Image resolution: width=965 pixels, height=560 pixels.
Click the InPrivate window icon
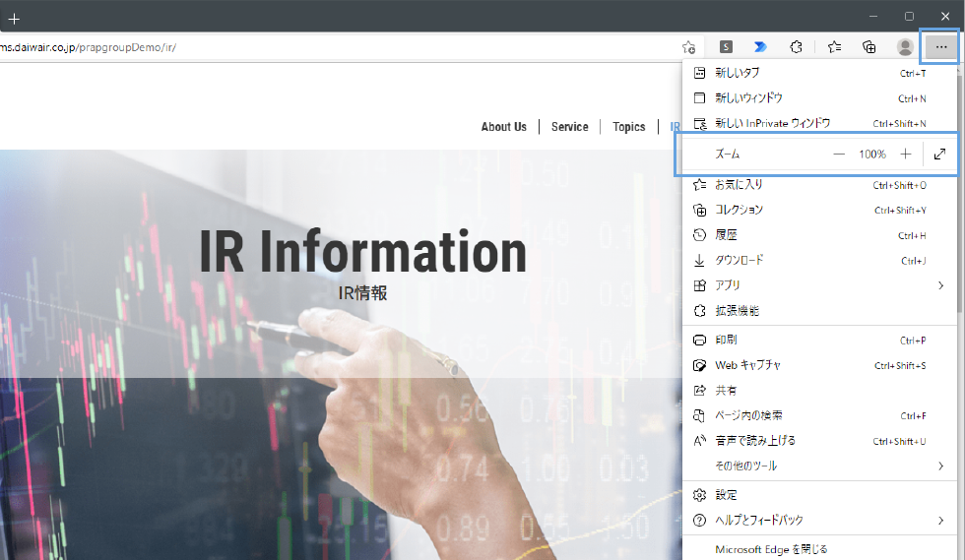tap(700, 124)
